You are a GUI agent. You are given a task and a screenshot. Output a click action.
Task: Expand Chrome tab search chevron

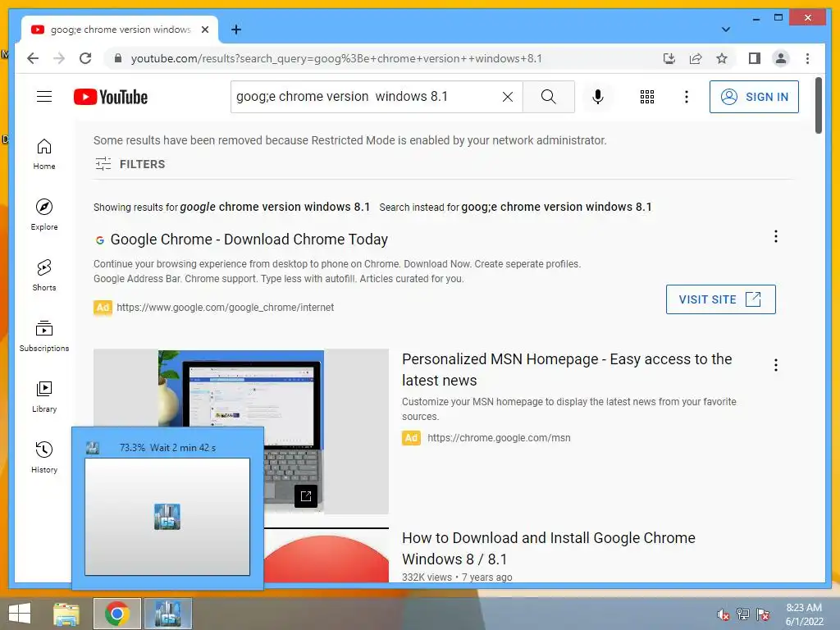click(x=725, y=30)
